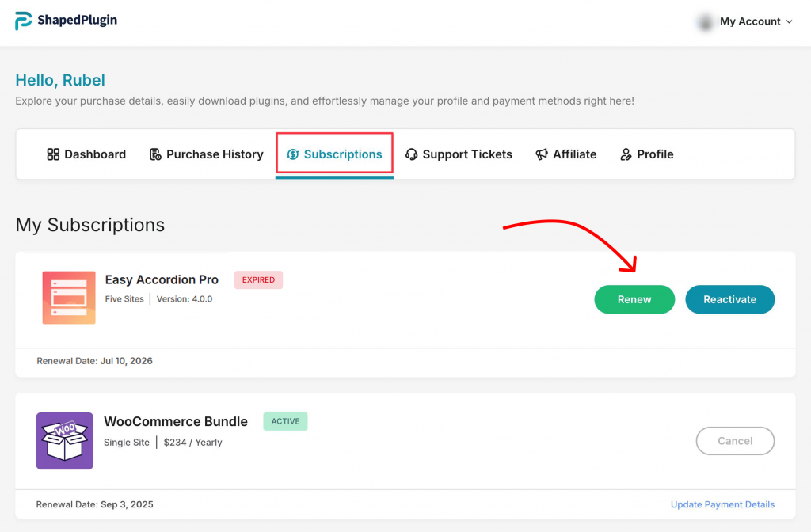
Task: Click the Purchase History receipt icon
Action: (155, 154)
